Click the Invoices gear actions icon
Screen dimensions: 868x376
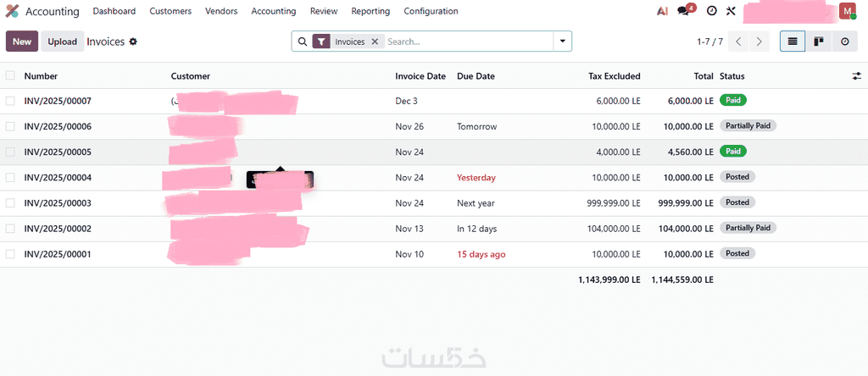(133, 41)
